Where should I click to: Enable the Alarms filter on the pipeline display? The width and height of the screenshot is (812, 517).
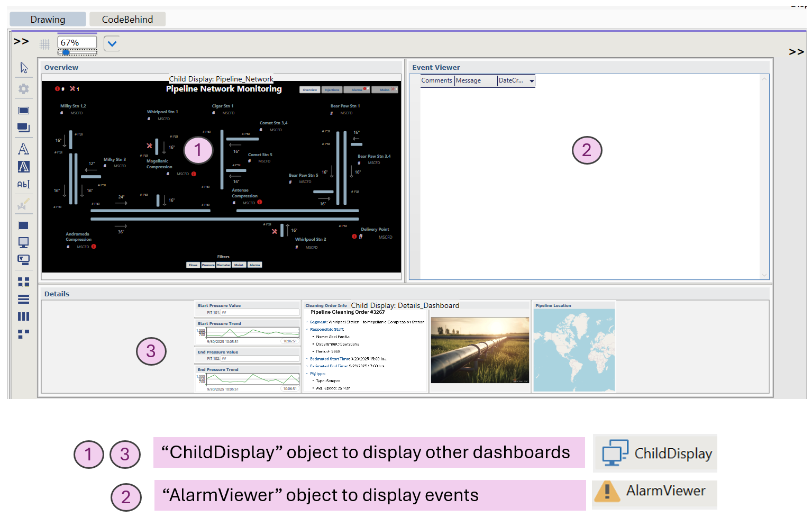[x=254, y=265]
